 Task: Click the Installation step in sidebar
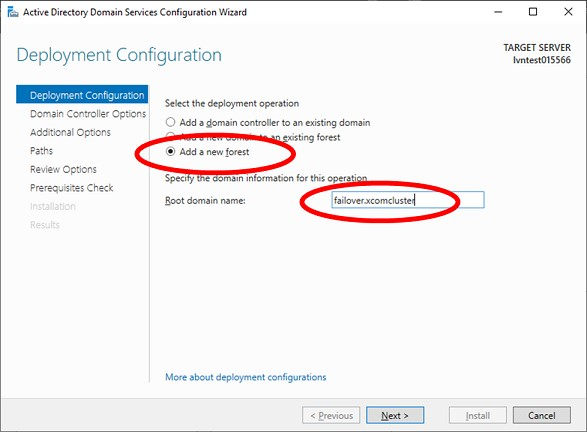[53, 206]
